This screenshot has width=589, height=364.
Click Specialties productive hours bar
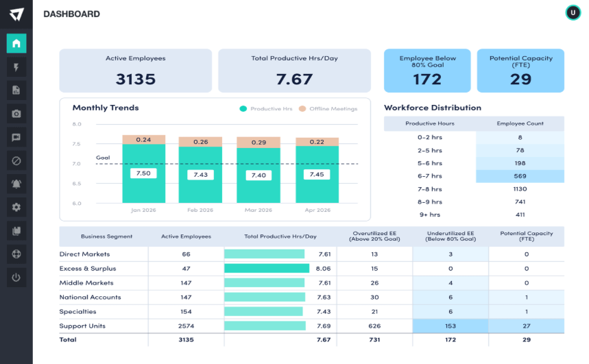(x=263, y=311)
